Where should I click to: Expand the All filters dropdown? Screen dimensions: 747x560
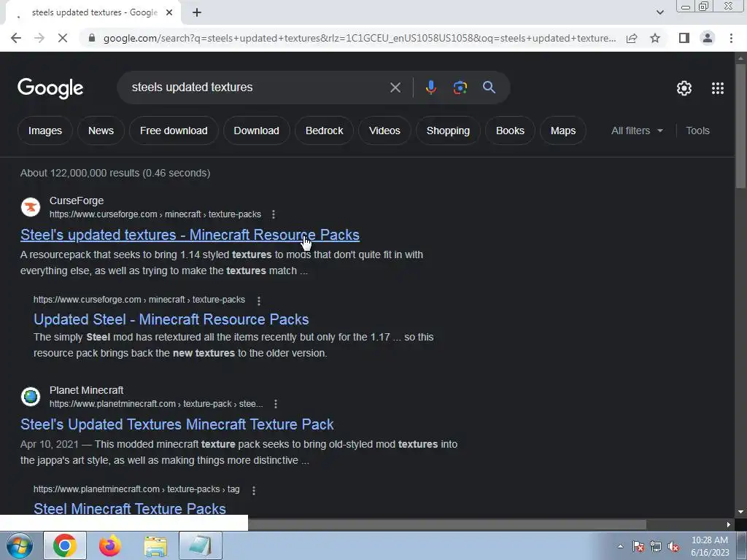(637, 131)
